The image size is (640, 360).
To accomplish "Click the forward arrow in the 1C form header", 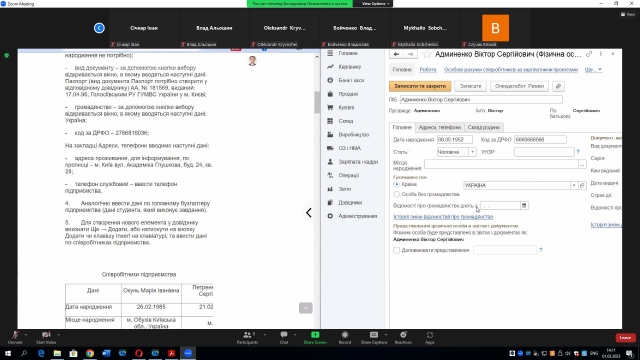I will (410, 54).
